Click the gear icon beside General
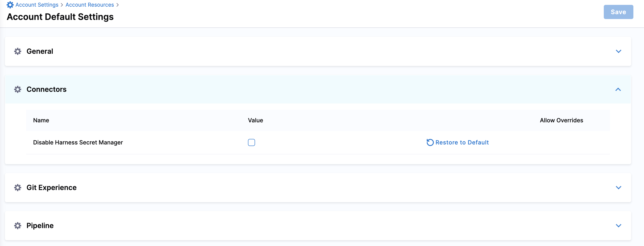Image resolution: width=644 pixels, height=246 pixels. (17, 51)
